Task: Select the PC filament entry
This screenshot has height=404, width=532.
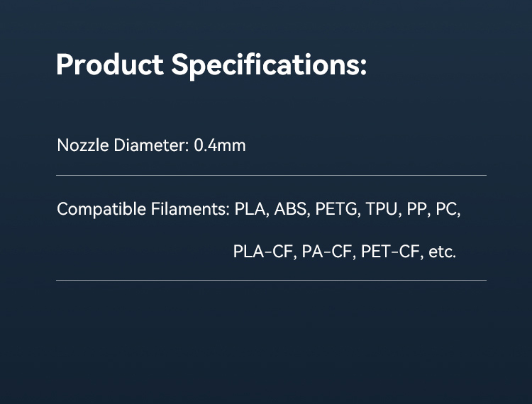Action: tap(448, 209)
